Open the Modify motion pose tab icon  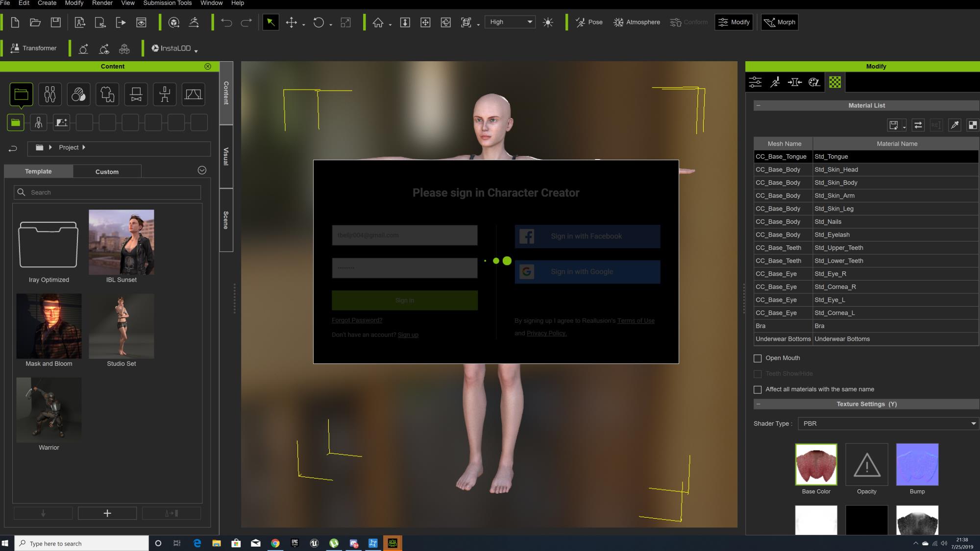pyautogui.click(x=775, y=82)
